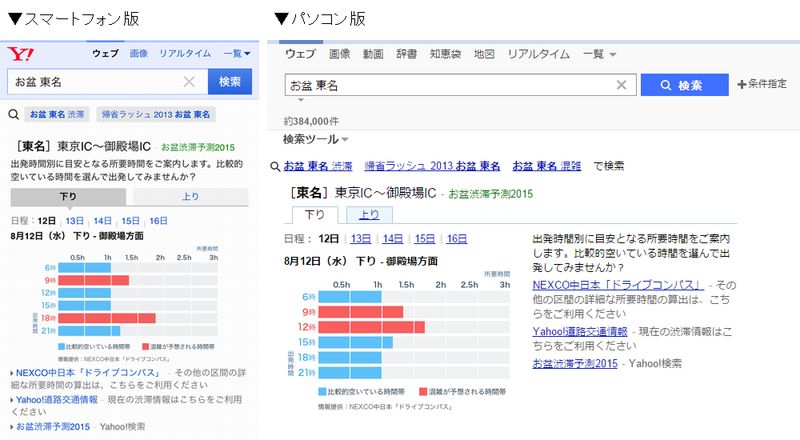Image resolution: width=800 pixels, height=440 pixels.
Task: Select the 上り tab in PC chart
Action: tap(369, 214)
